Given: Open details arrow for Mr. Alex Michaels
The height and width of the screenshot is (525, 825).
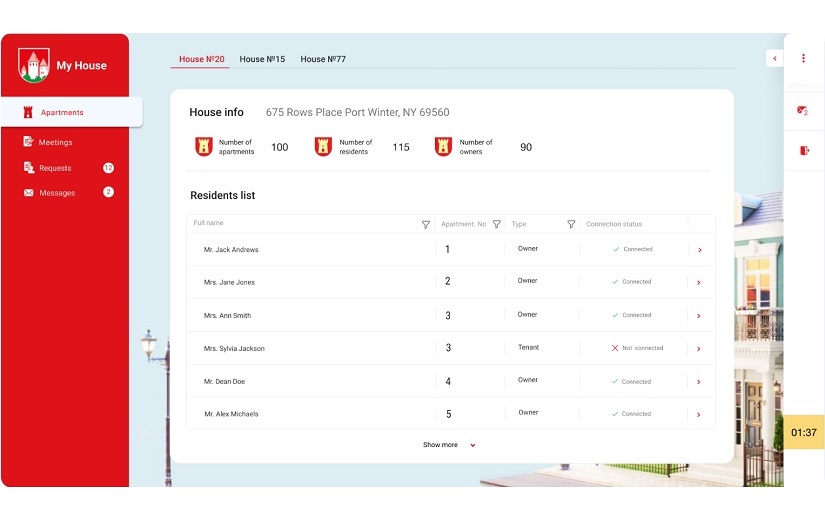Looking at the screenshot, I should point(699,415).
